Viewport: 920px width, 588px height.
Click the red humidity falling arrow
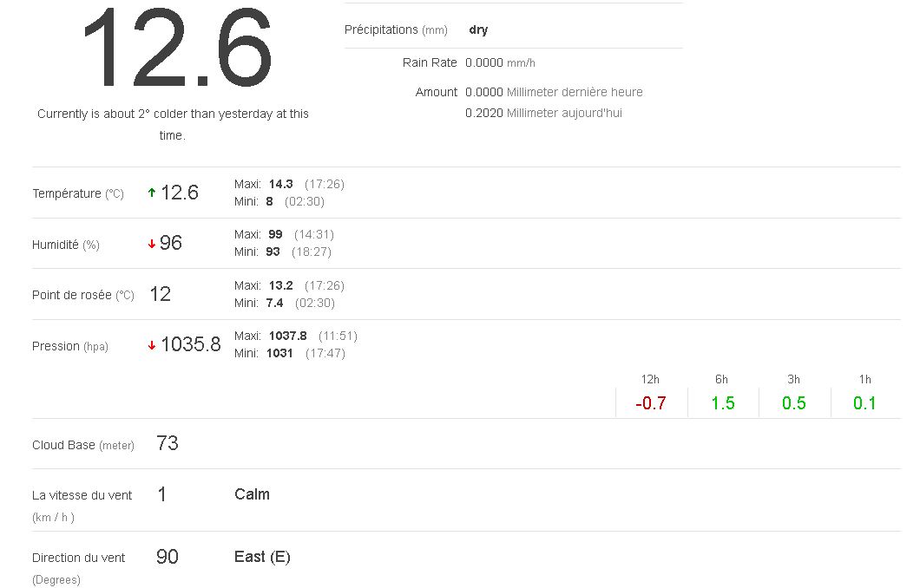[x=152, y=245]
